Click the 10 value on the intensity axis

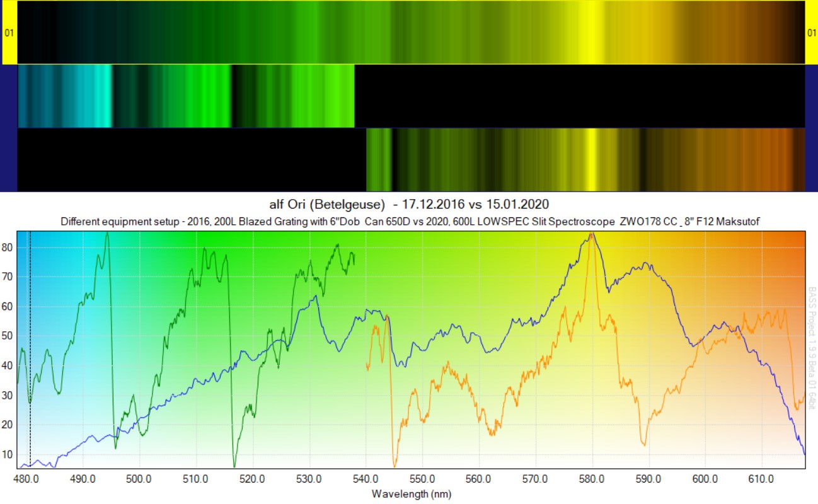pyautogui.click(x=8, y=454)
